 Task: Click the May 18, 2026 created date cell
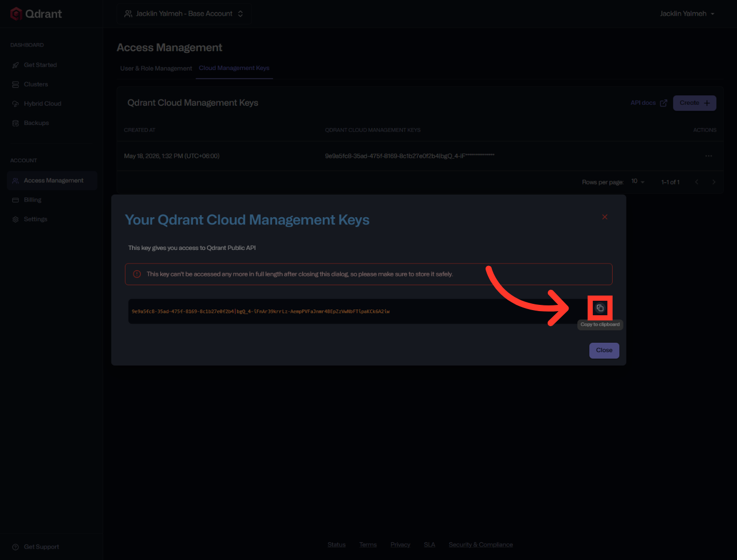point(172,156)
